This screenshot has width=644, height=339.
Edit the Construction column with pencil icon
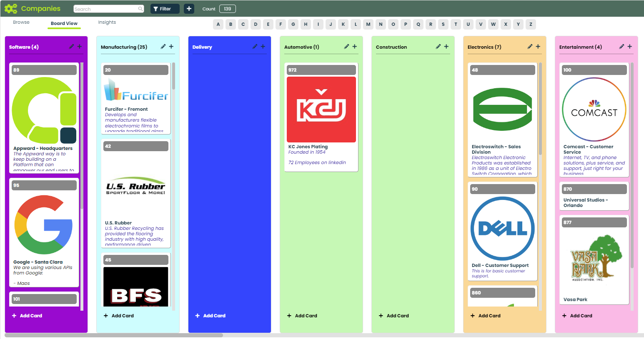tap(438, 47)
